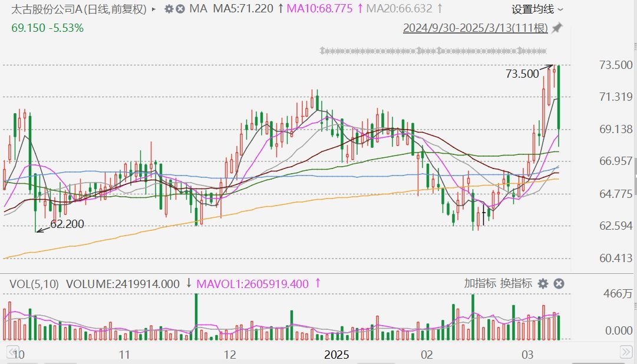
Task: Click the 2025 year label on time axis
Action: [336, 355]
